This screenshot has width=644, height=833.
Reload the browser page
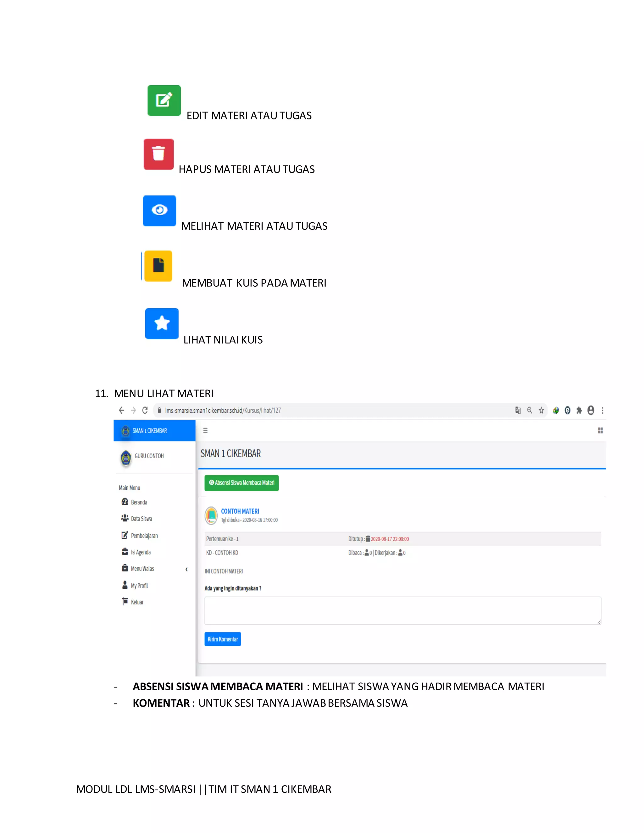coord(145,411)
